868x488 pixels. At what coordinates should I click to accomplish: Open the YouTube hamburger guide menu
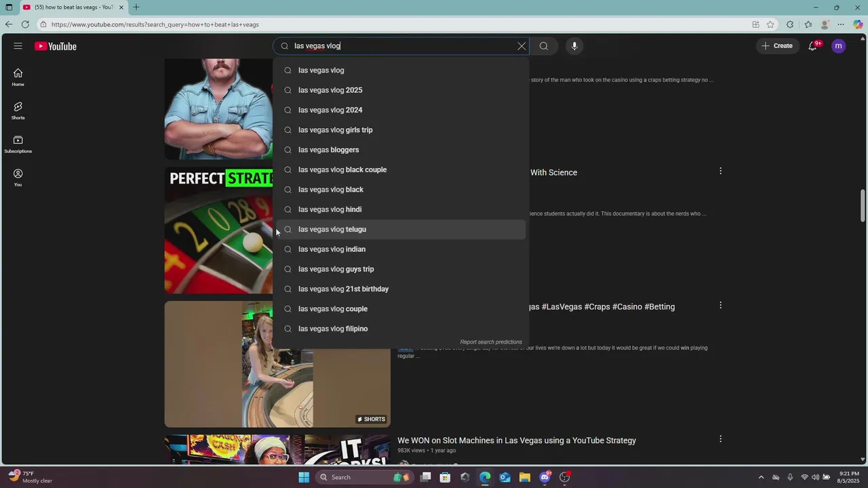pyautogui.click(x=18, y=46)
